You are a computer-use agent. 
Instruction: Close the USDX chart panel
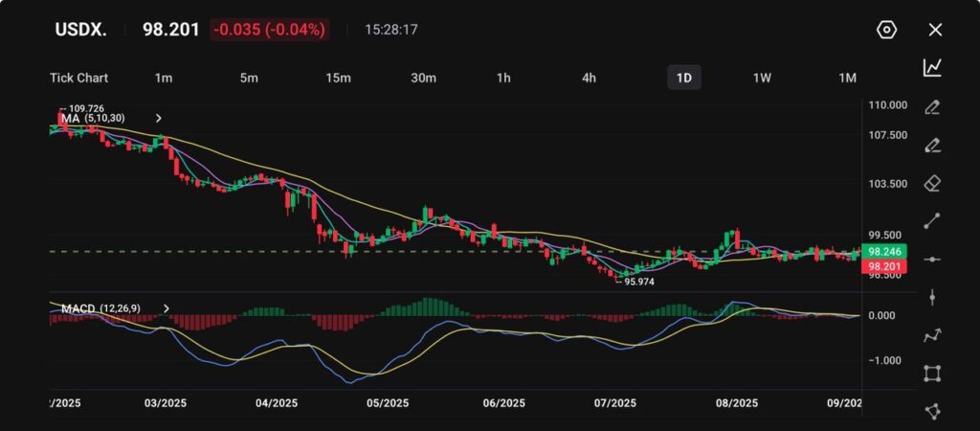[935, 30]
